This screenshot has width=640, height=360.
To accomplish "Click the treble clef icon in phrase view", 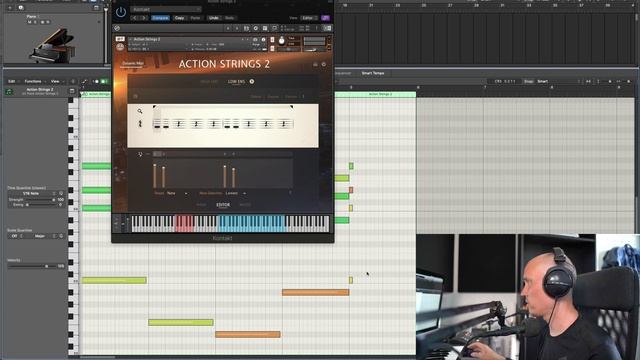I will click(x=140, y=123).
